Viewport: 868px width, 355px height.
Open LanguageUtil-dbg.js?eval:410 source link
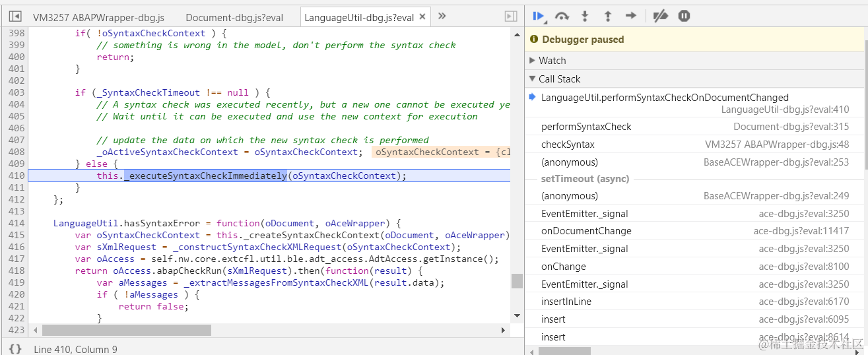click(x=785, y=110)
